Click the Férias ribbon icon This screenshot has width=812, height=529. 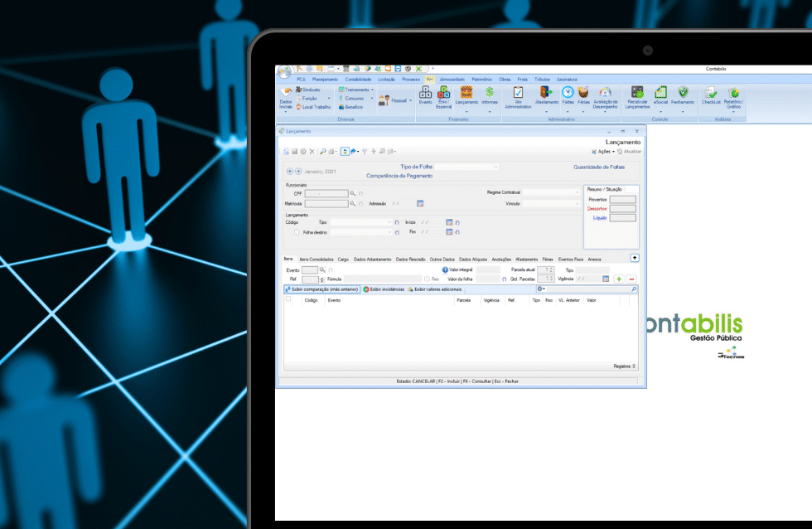[583, 93]
